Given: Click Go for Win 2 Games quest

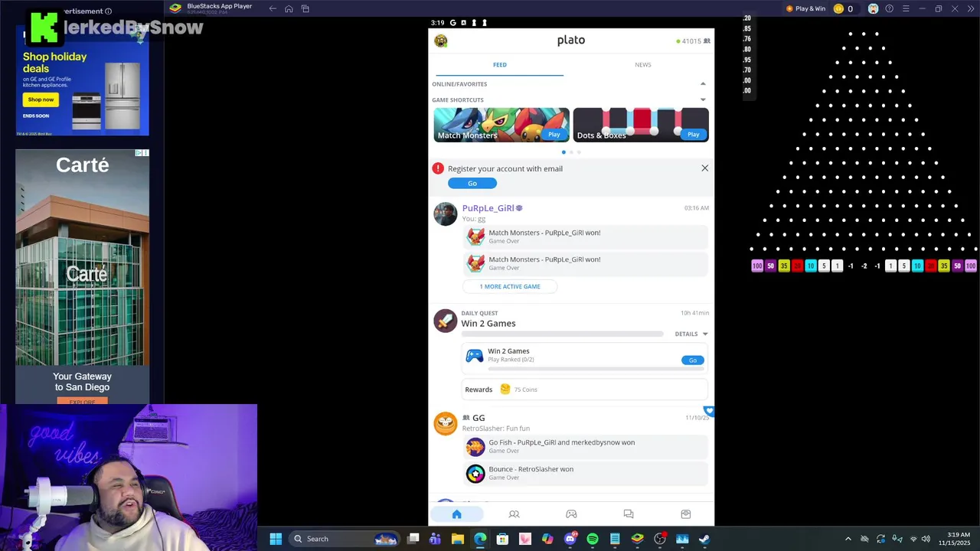Looking at the screenshot, I should coord(693,360).
